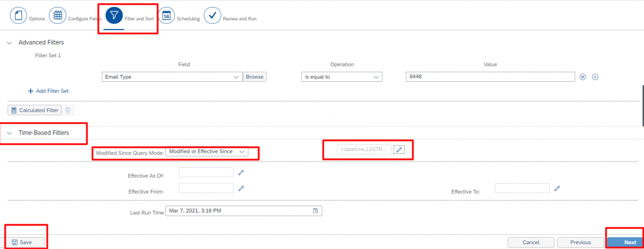The image size is (644, 249).
Task: Jump to Review and Run checkmark icon
Action: click(x=213, y=16)
